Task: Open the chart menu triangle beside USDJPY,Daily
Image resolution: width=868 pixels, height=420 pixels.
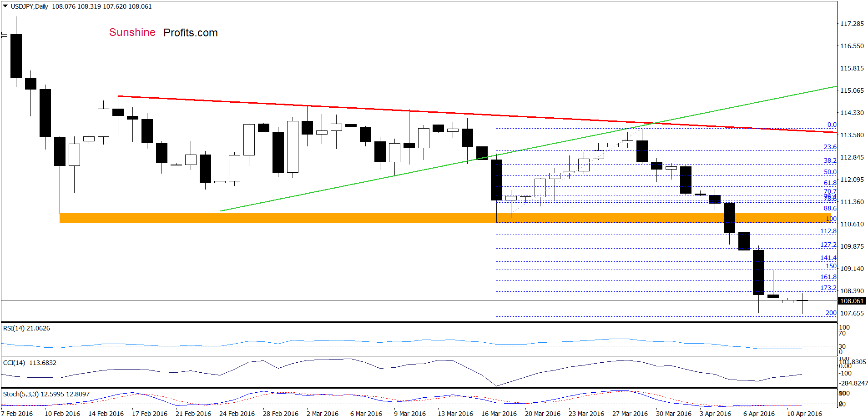Action: 5,6
